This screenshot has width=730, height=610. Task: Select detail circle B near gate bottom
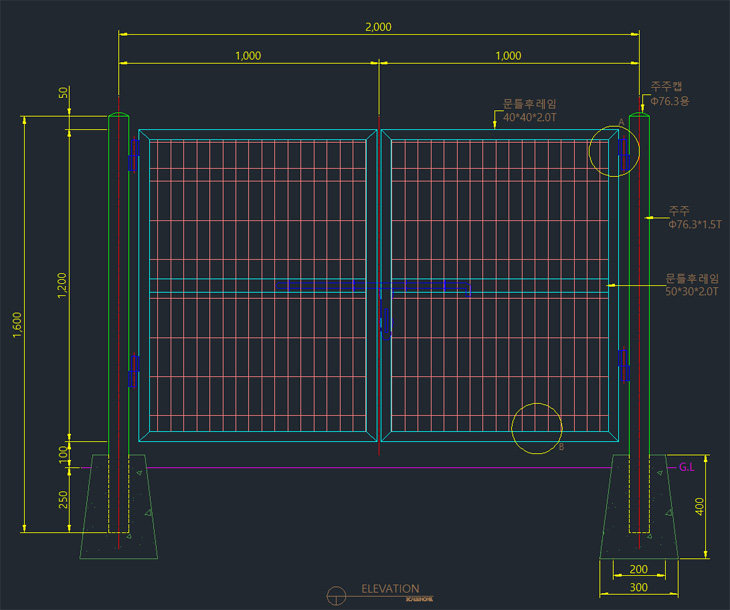537,428
